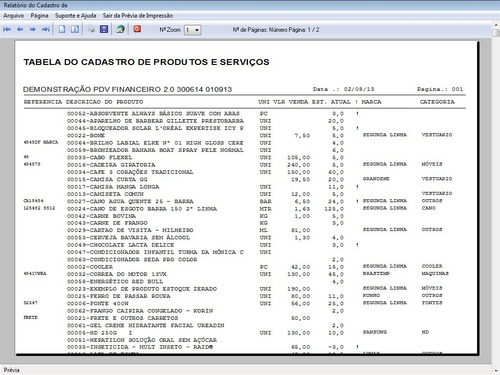
Task: Click the MARCA column header
Action: point(371,102)
